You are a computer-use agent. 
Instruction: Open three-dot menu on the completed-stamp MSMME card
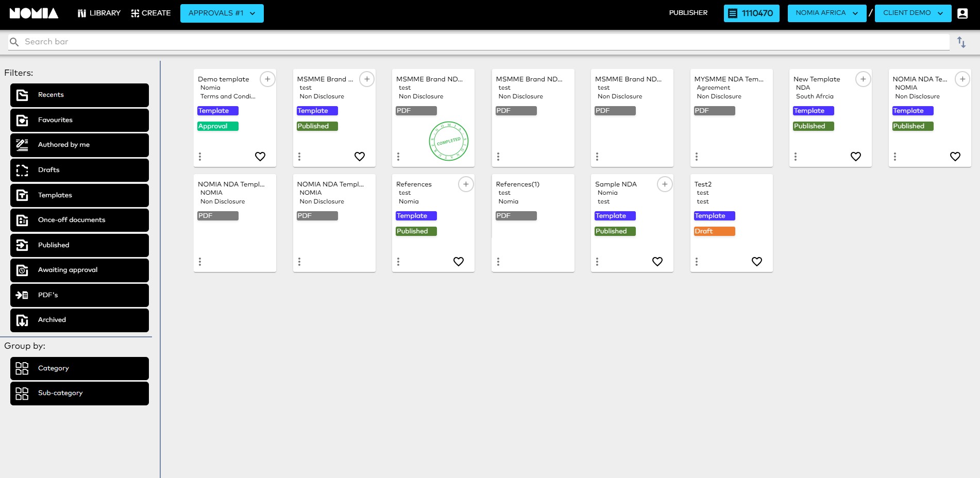coord(398,157)
